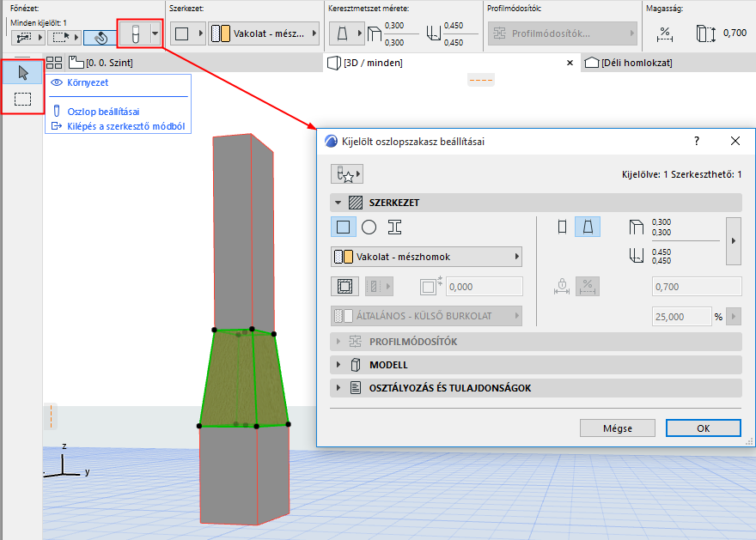The height and width of the screenshot is (540, 756).
Task: Toggle the tapered segment option in the dialog
Action: [588, 228]
